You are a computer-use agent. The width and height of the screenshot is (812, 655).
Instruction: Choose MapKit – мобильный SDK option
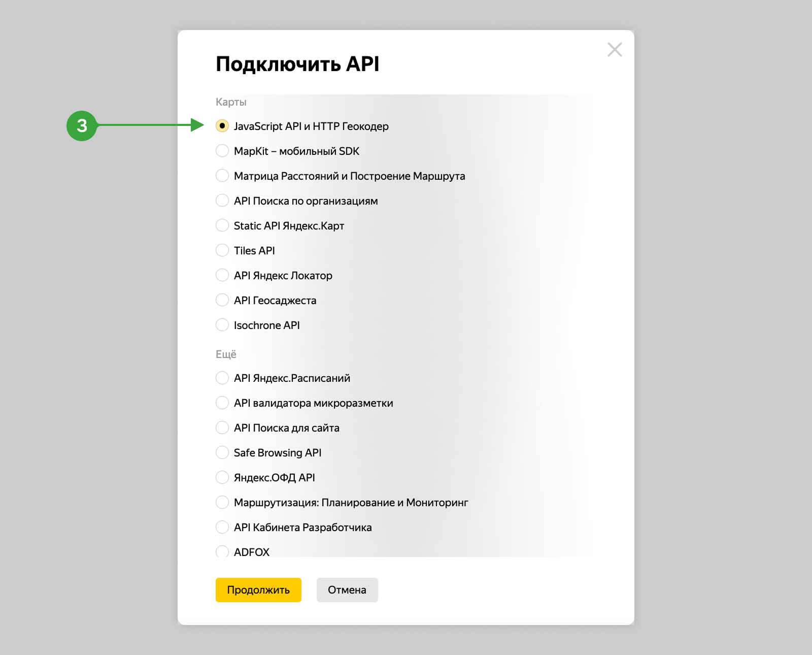pos(222,151)
